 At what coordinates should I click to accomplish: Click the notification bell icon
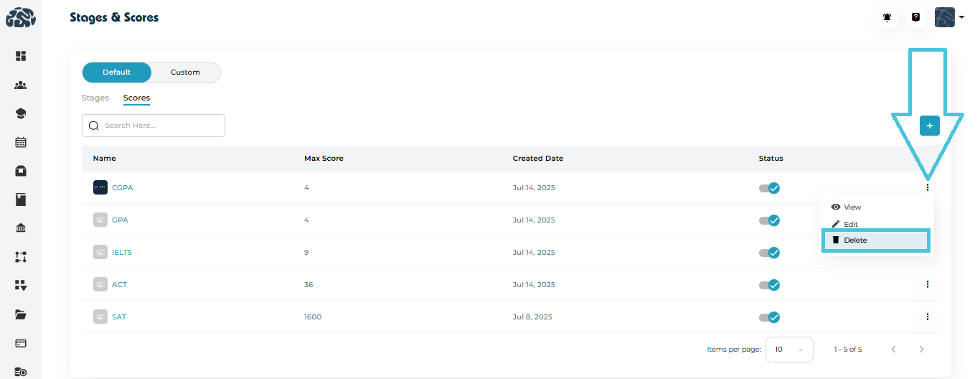tap(887, 17)
